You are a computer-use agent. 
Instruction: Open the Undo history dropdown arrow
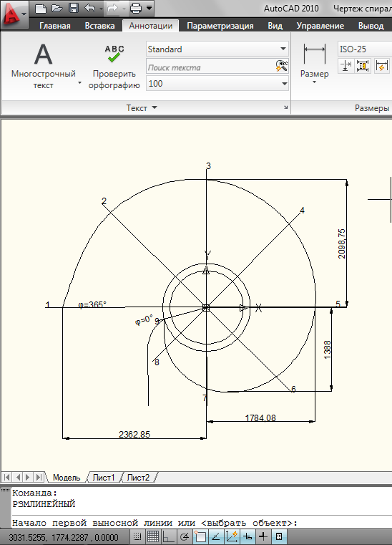tap(101, 9)
